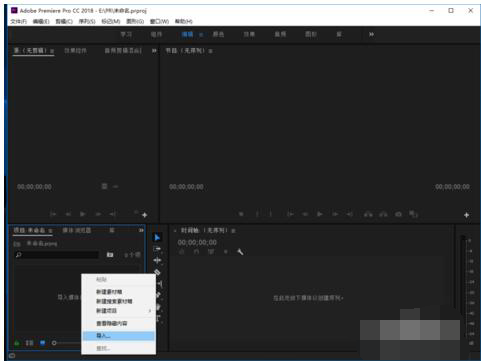Choose 新建素材箱 from context menu
The height and width of the screenshot is (361, 481).
(x=119, y=292)
